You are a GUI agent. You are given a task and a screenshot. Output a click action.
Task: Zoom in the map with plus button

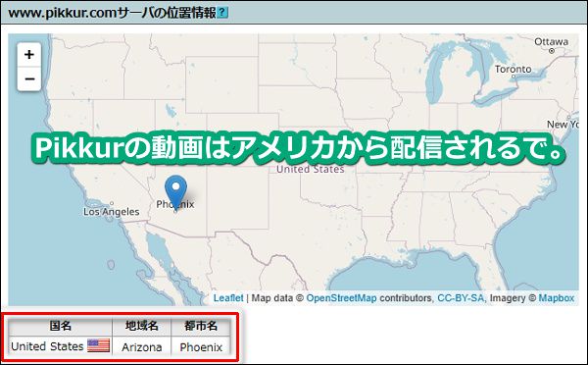click(x=28, y=55)
